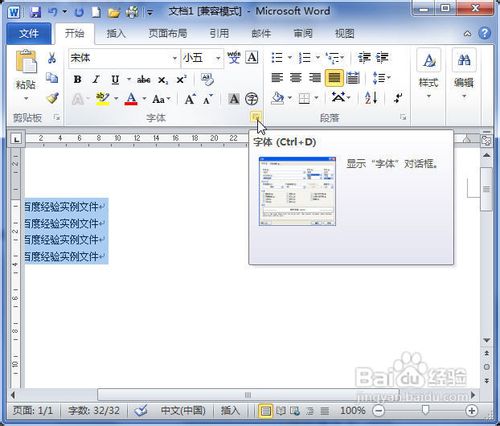Click the Save icon in quick access toolbar
This screenshot has height=426, width=500.
[x=35, y=13]
